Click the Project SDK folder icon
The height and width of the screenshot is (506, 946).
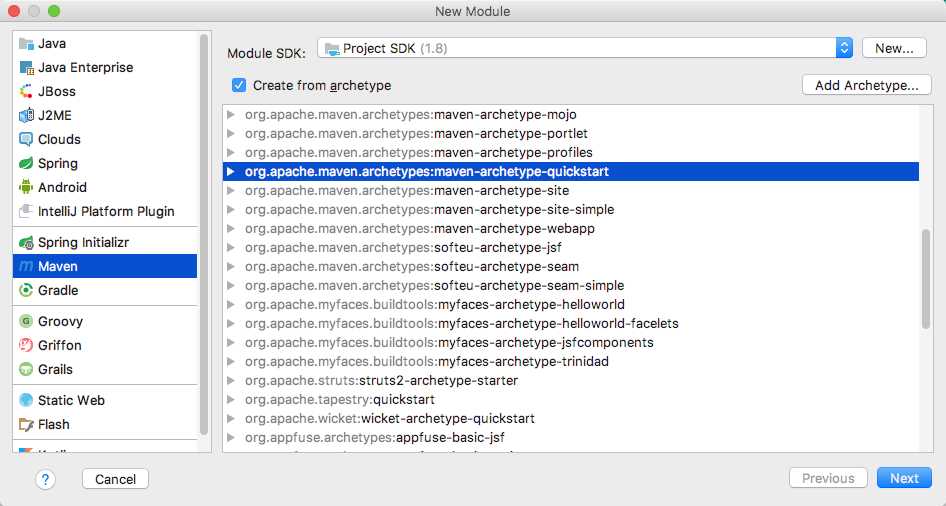point(332,49)
